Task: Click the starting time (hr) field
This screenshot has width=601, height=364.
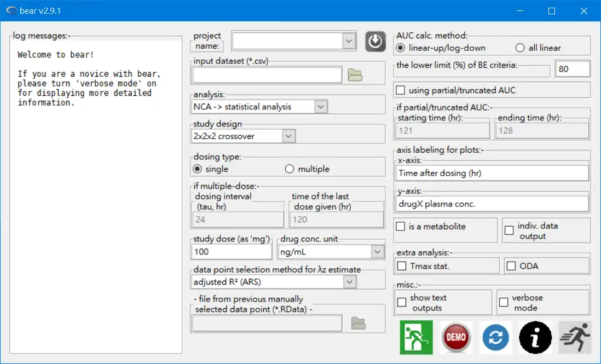Action: click(x=442, y=131)
